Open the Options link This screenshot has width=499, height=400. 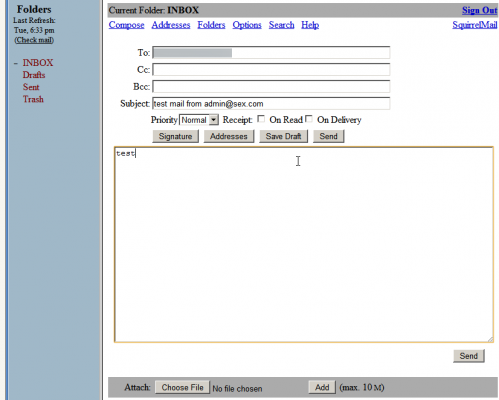point(247,25)
